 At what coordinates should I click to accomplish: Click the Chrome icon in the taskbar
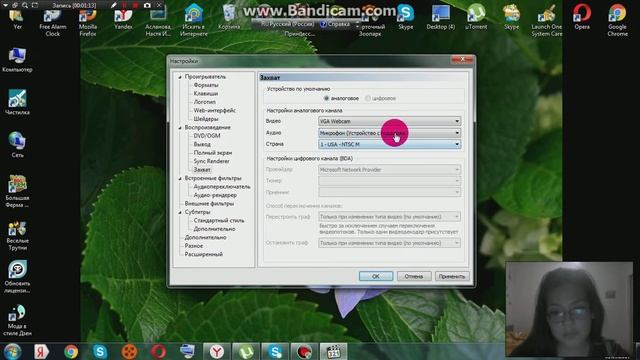tap(71, 351)
